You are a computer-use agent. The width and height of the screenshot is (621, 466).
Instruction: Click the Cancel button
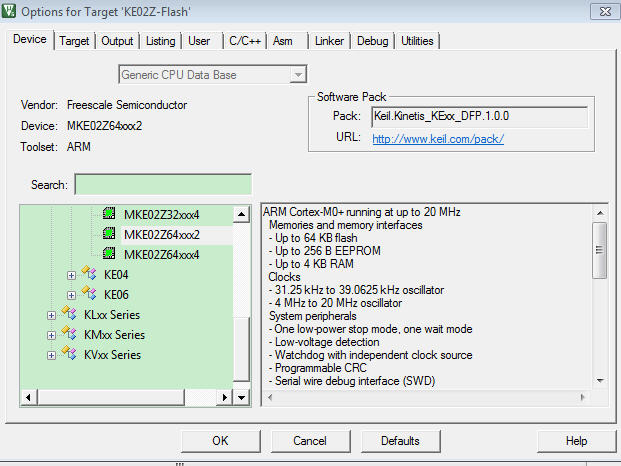pos(310,441)
